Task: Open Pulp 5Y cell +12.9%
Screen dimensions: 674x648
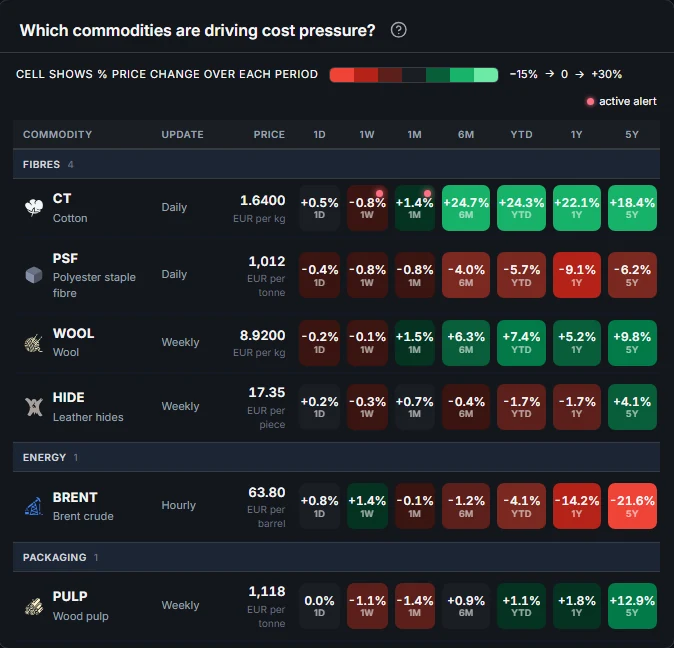Action: click(x=632, y=606)
